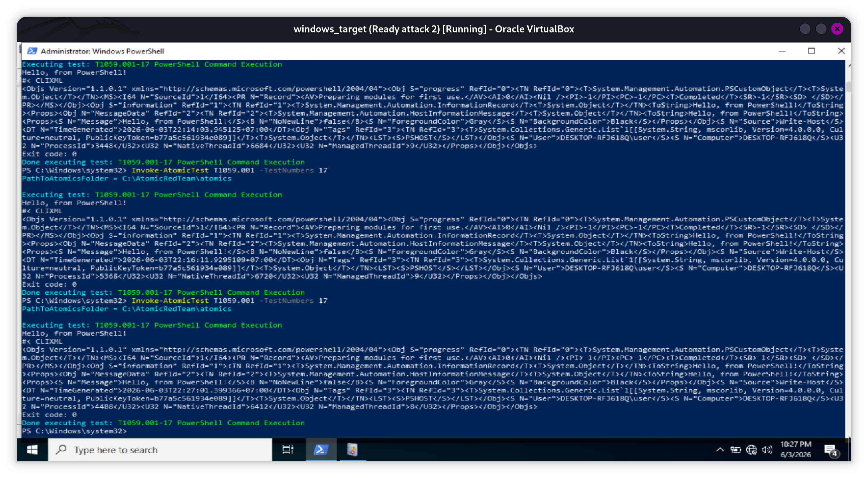The width and height of the screenshot is (868, 478).
Task: Click the first Invoke-AtomicTest command text
Action: (x=170, y=170)
